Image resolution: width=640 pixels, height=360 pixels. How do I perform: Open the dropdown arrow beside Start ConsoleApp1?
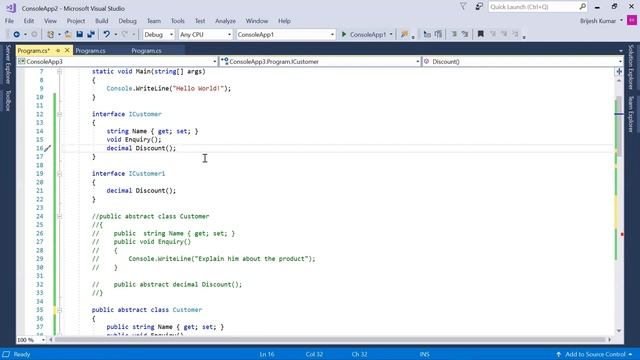click(391, 35)
